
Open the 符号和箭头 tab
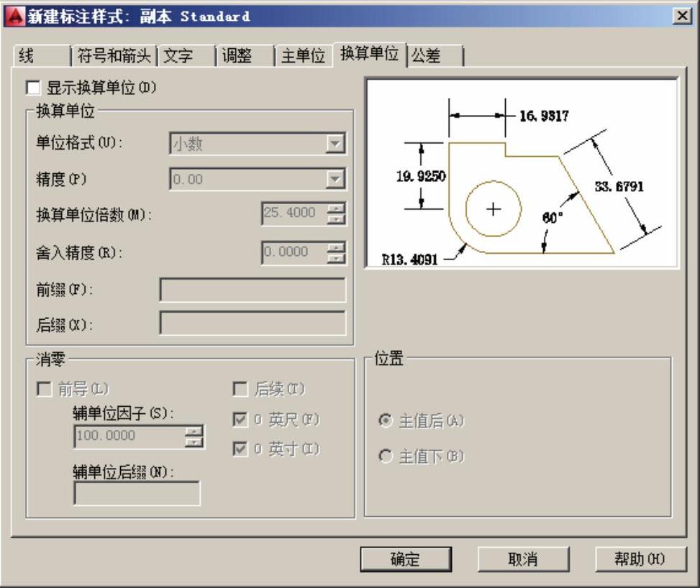[114, 56]
